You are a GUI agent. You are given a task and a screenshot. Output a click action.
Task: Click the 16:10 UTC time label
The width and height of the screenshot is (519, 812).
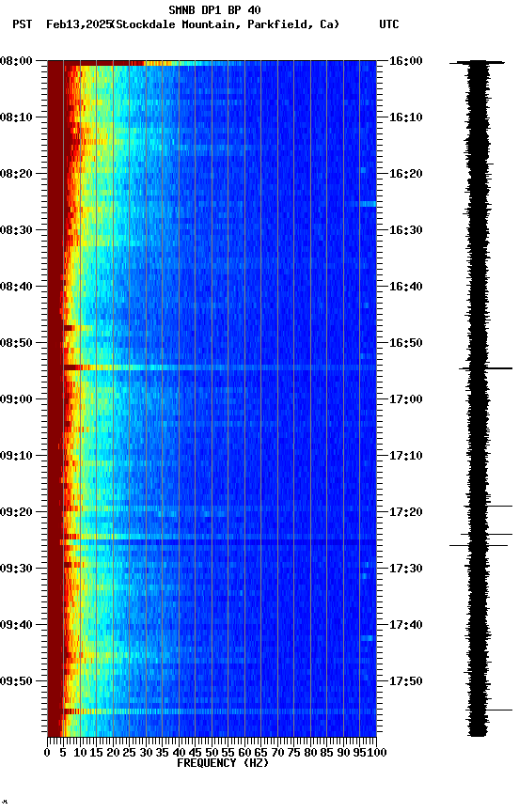click(406, 117)
